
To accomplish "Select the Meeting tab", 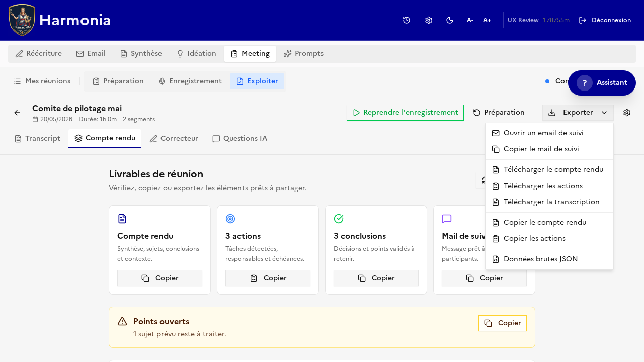I will pos(250,54).
